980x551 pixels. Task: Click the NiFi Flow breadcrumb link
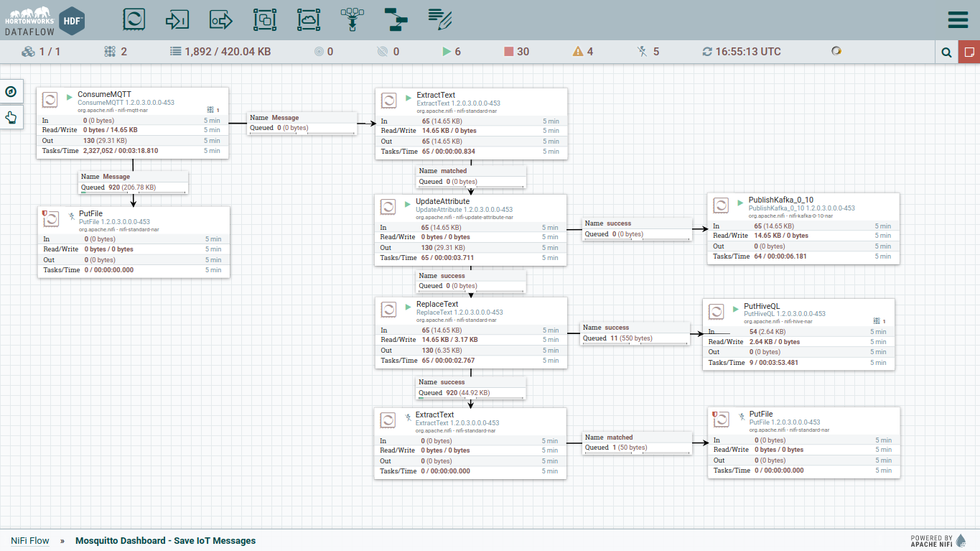(x=30, y=540)
